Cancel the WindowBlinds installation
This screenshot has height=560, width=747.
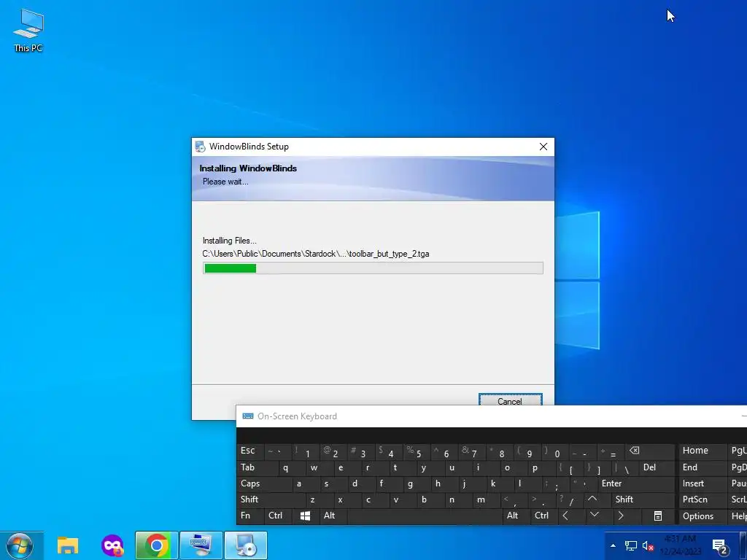(x=510, y=400)
